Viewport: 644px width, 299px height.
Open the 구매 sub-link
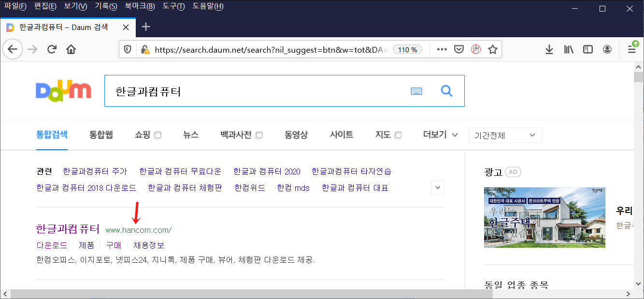(x=114, y=245)
